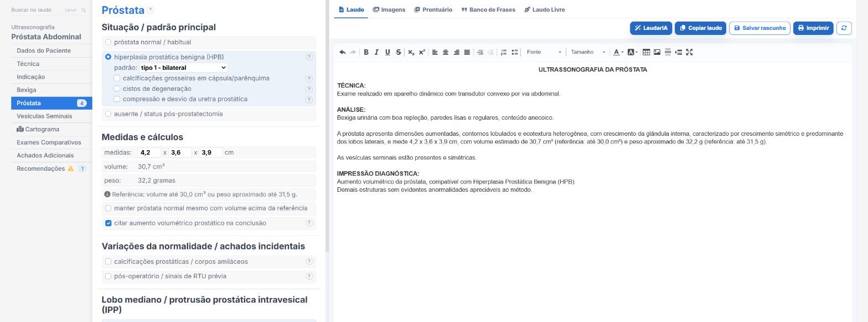Viewport: 868px width, 322px height.
Task: Insert a horizontal line
Action: click(x=668, y=52)
